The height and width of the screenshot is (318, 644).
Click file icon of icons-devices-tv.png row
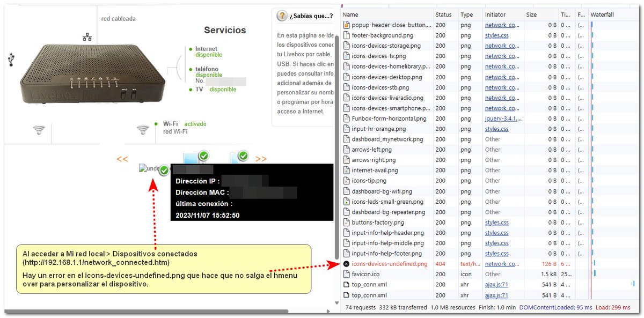coord(346,56)
